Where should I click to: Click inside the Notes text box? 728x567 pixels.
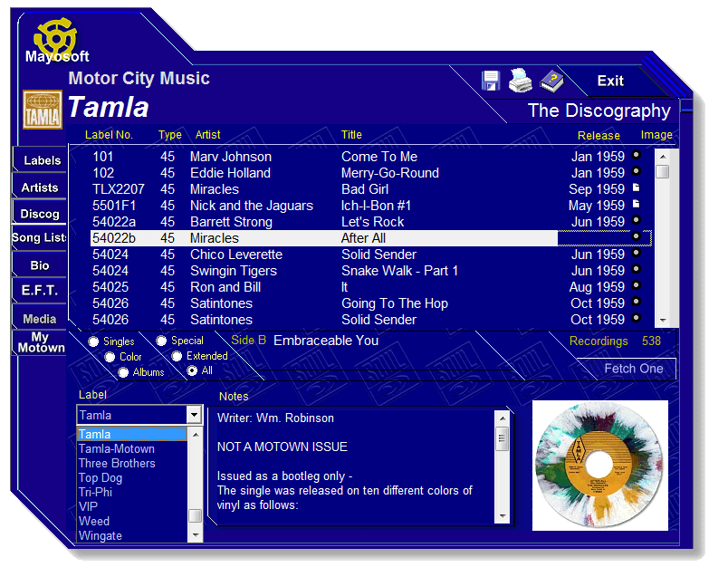tap(351, 466)
